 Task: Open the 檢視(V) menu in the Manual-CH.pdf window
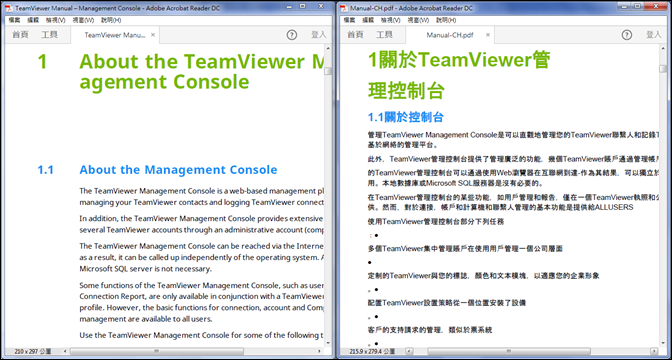point(391,20)
